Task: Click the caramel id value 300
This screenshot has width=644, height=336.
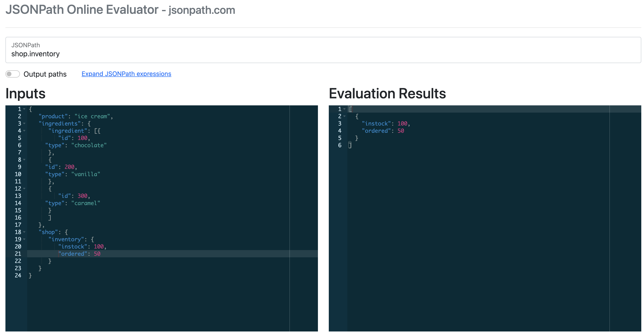Action: coord(83,196)
